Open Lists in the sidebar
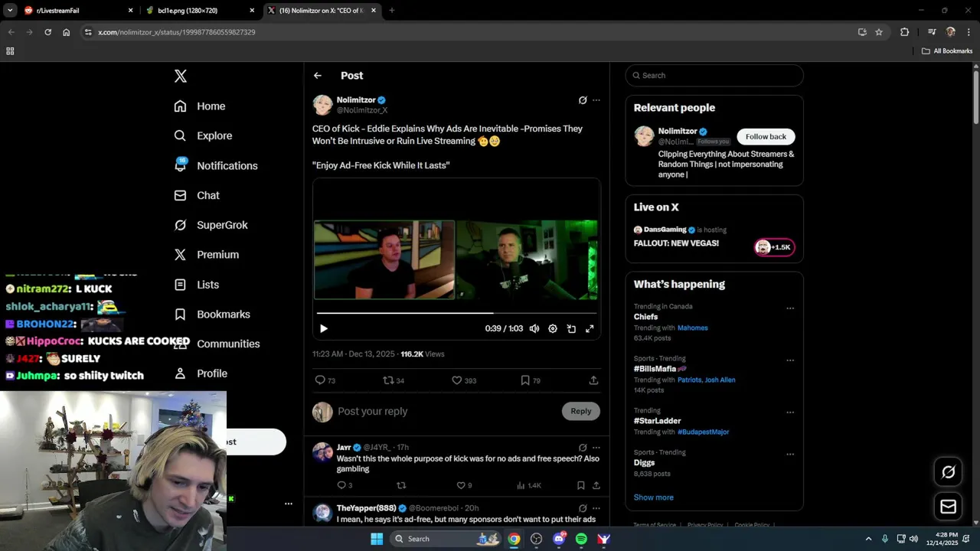980x551 pixels. (x=197, y=285)
